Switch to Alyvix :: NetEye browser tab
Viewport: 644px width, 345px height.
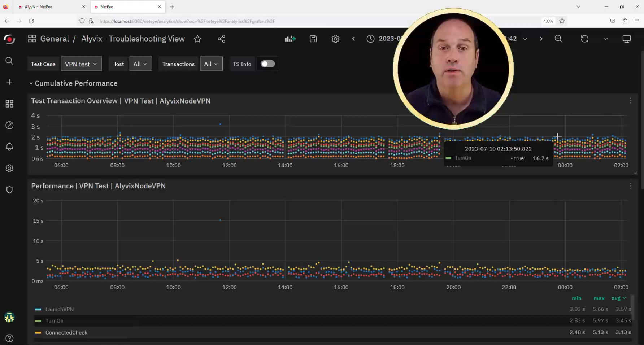click(52, 7)
